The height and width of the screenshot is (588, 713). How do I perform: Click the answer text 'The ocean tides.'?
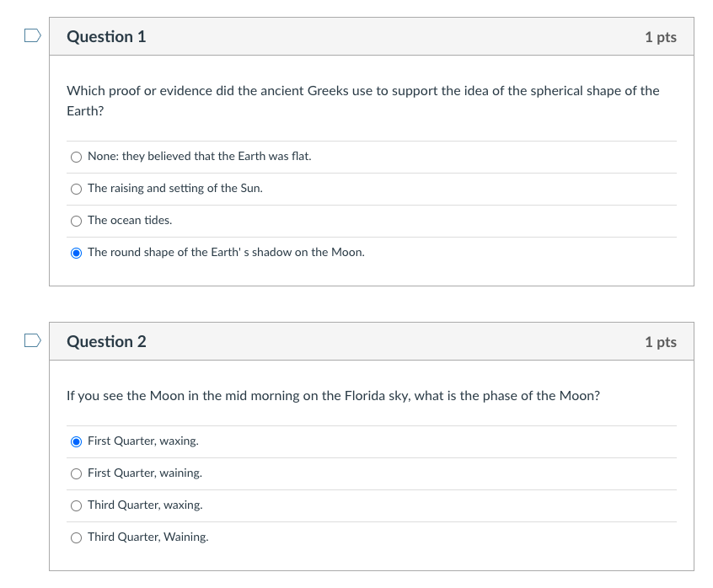pos(130,221)
